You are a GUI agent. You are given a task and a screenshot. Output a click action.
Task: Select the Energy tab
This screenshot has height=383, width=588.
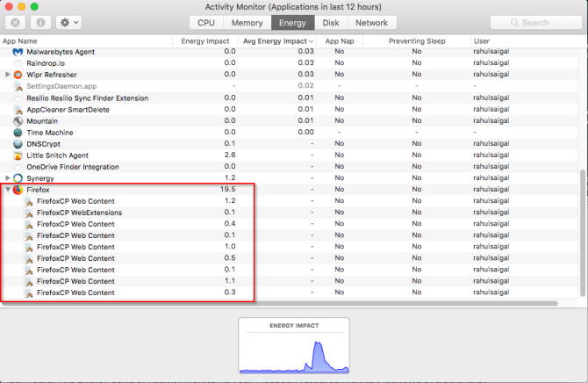(x=292, y=23)
